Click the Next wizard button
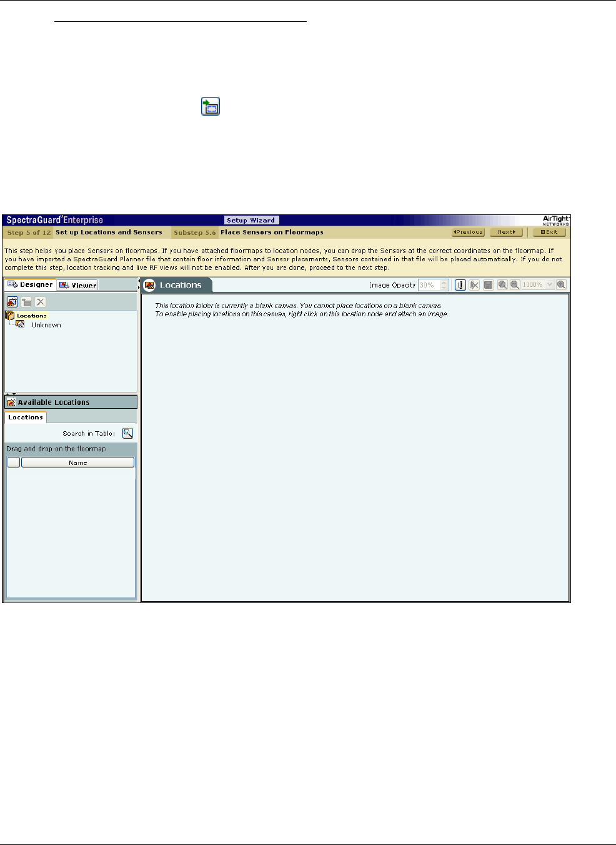 (506, 232)
